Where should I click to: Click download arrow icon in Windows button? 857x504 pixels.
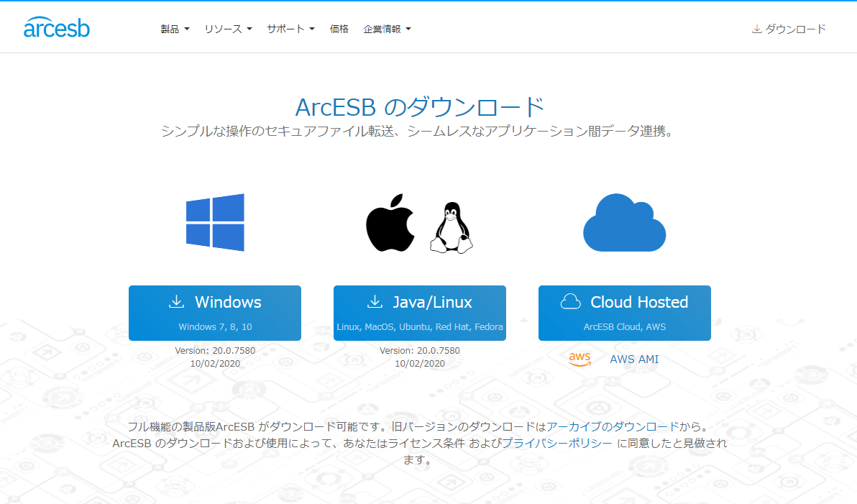(x=177, y=302)
